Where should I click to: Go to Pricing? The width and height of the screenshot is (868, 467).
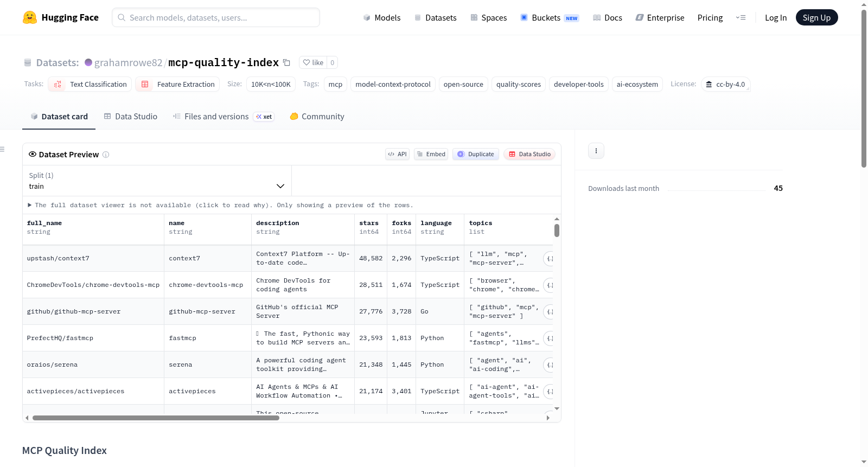tap(710, 17)
